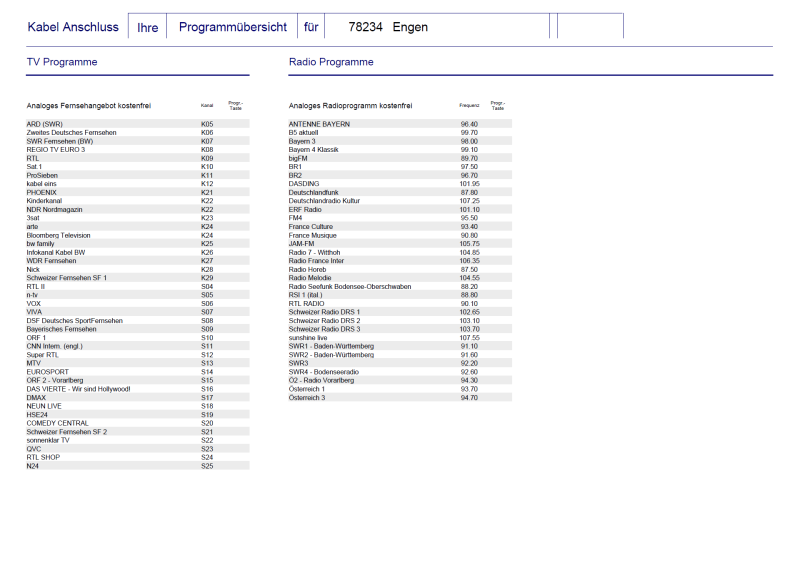Click 'ORF 2 - Vorarlberg' entry

pos(55,380)
